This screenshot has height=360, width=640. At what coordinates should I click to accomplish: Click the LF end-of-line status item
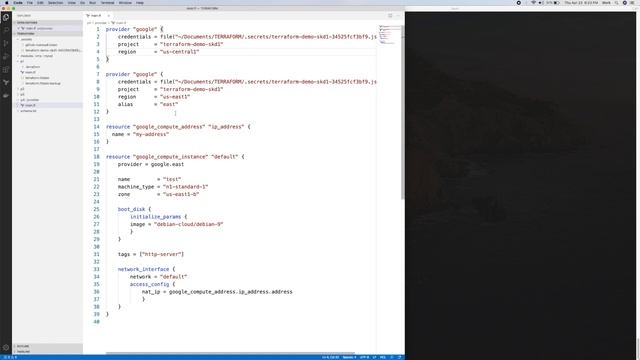(374, 357)
